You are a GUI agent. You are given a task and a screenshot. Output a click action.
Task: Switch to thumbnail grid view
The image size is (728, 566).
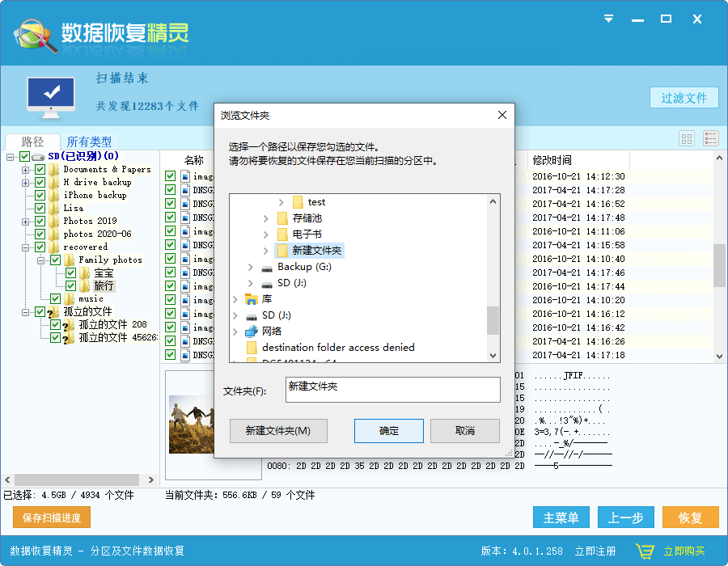click(x=686, y=138)
